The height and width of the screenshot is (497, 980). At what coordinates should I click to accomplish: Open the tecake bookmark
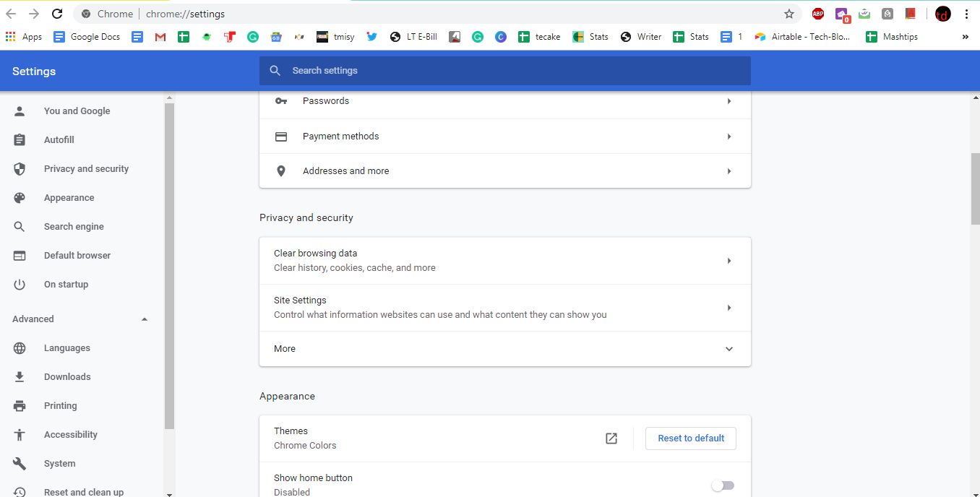(539, 37)
